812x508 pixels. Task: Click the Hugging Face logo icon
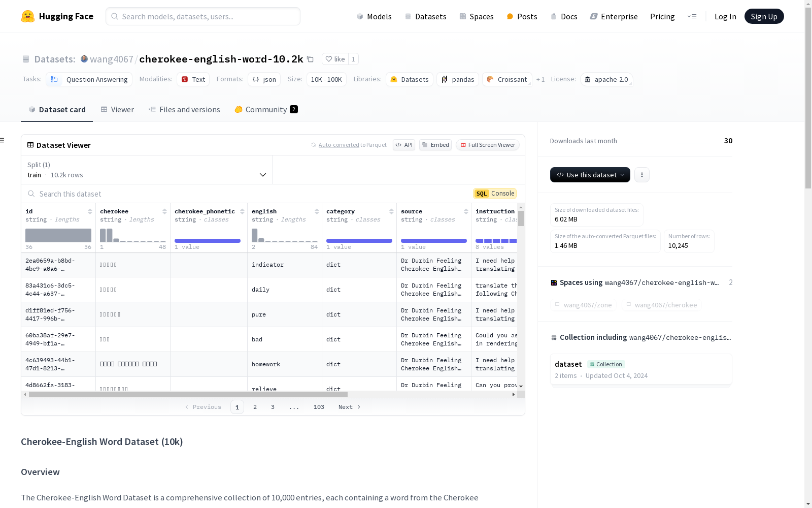point(28,16)
